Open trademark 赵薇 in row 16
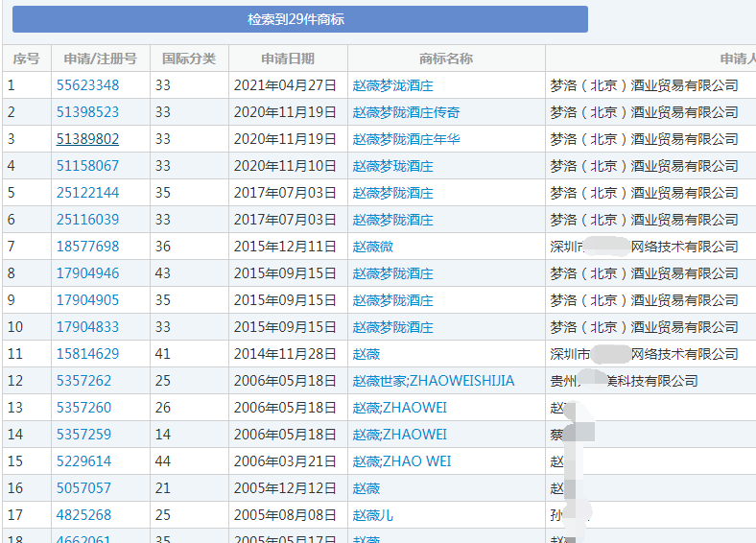756x543 pixels. [x=366, y=488]
